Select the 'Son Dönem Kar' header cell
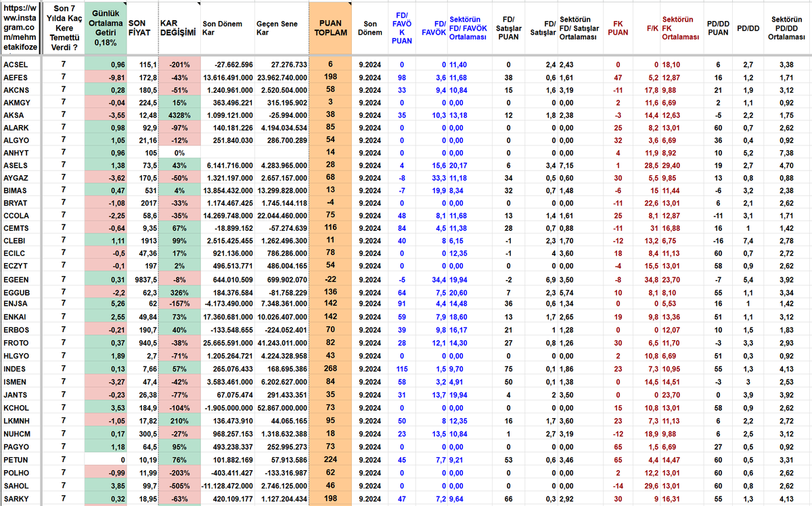The image size is (812, 506). [x=227, y=27]
